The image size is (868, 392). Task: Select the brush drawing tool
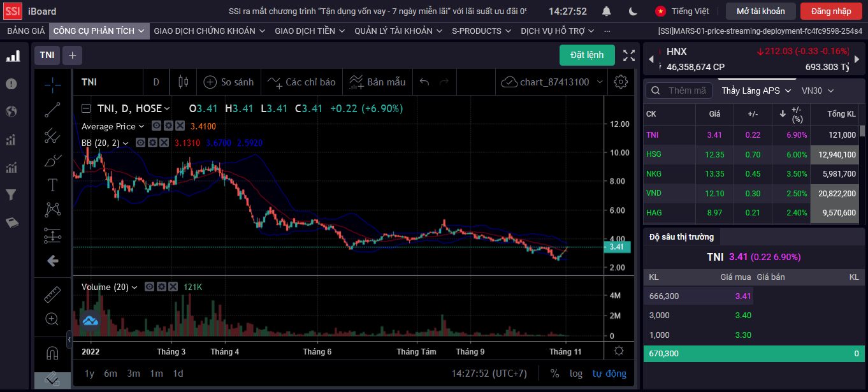coord(53,161)
